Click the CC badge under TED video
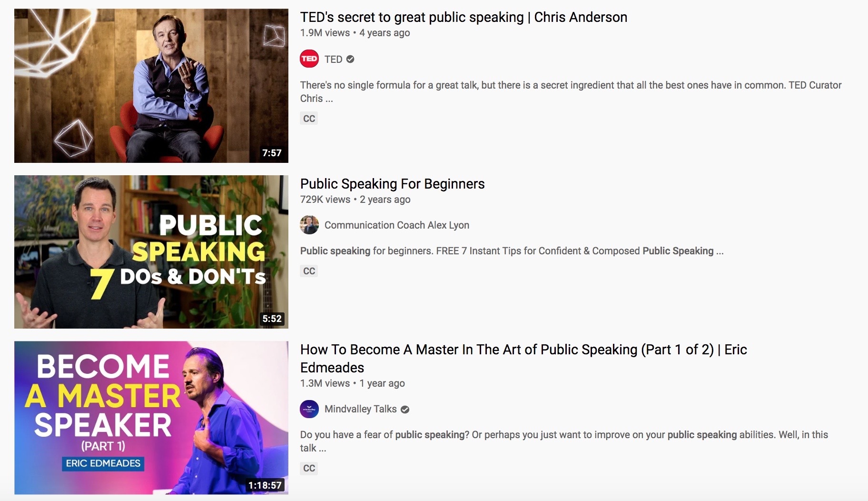The width and height of the screenshot is (868, 501). (309, 119)
